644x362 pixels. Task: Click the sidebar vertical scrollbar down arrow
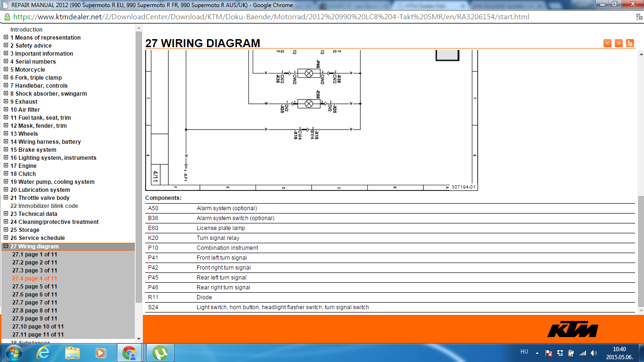tap(139, 338)
